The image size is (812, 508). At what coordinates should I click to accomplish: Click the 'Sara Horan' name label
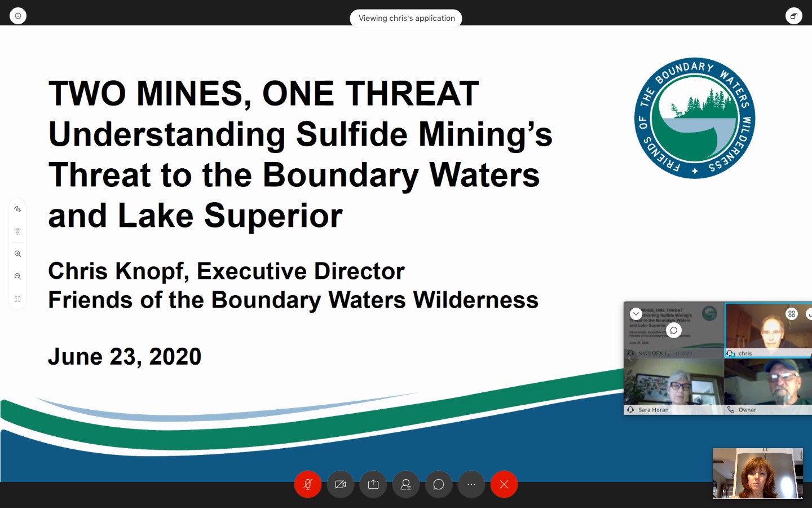[653, 410]
